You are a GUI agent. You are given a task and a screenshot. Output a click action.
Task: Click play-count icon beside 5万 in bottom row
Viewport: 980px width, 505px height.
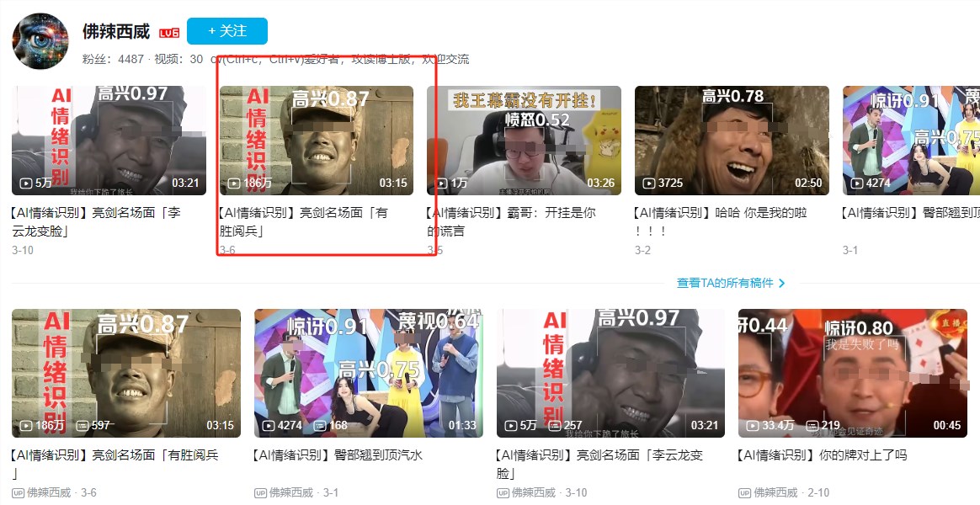[510, 426]
